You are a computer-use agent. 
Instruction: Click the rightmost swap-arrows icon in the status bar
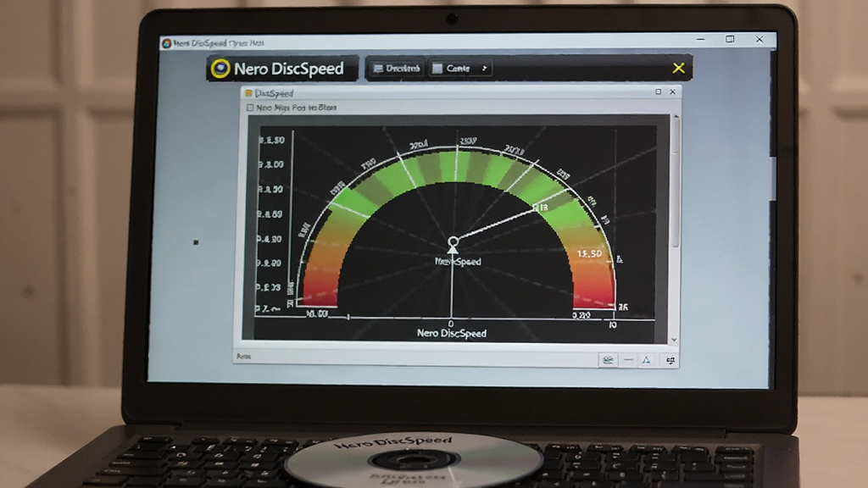click(x=670, y=360)
